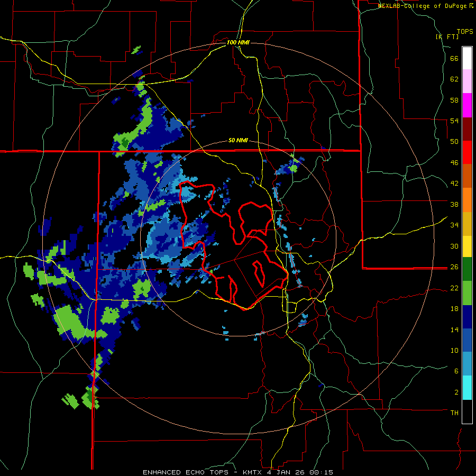The height and width of the screenshot is (476, 476).
Task: Select the bright red legend swatch
Action: (x=467, y=152)
